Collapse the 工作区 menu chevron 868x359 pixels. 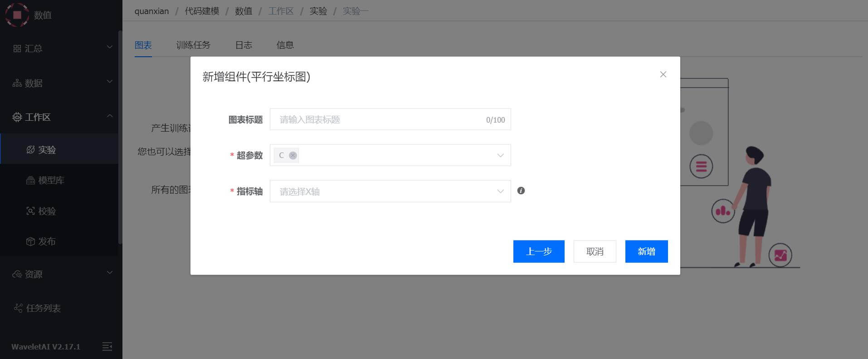109,116
